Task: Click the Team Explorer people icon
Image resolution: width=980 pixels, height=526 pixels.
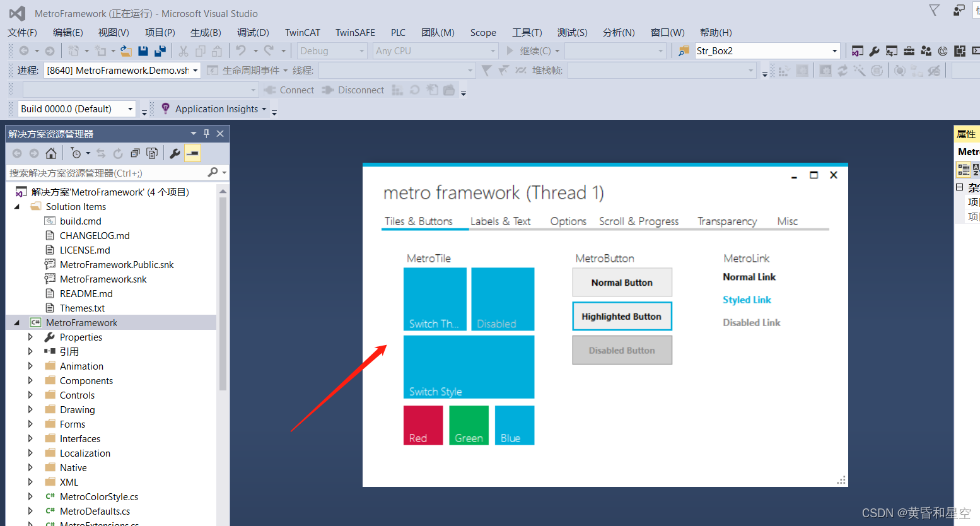Action: [926, 51]
